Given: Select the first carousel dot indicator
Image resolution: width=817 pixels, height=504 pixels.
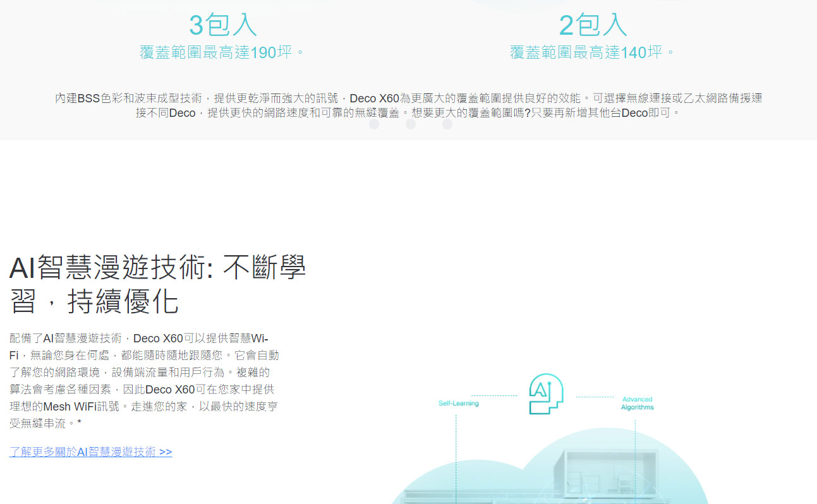Looking at the screenshot, I should click(x=374, y=124).
